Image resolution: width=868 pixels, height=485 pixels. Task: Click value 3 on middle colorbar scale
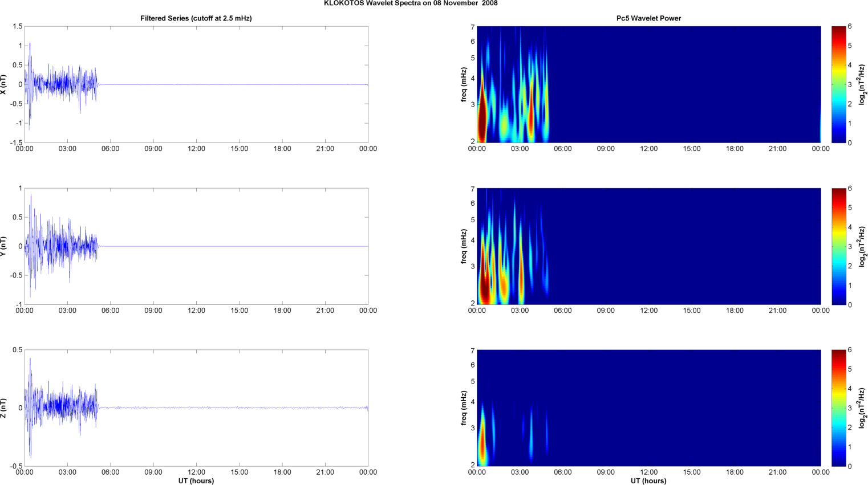pos(850,247)
